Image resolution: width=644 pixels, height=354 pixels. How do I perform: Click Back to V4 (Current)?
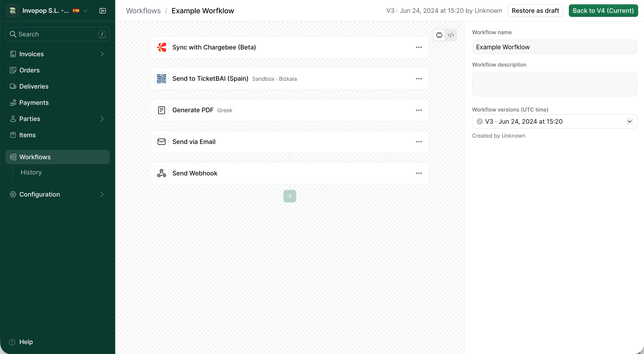coord(603,11)
